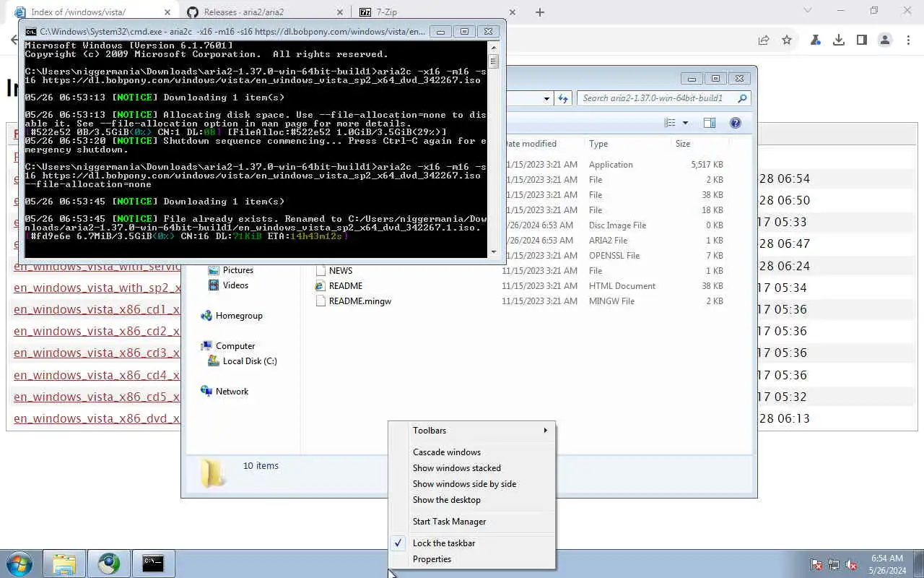Open the browser three-dot menu
The width and height of the screenshot is (924, 578).
click(908, 40)
